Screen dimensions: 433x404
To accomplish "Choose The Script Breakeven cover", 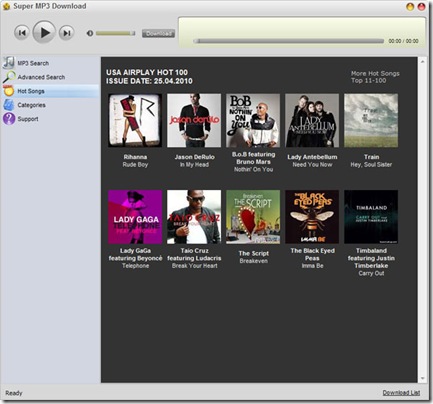I will [x=253, y=217].
